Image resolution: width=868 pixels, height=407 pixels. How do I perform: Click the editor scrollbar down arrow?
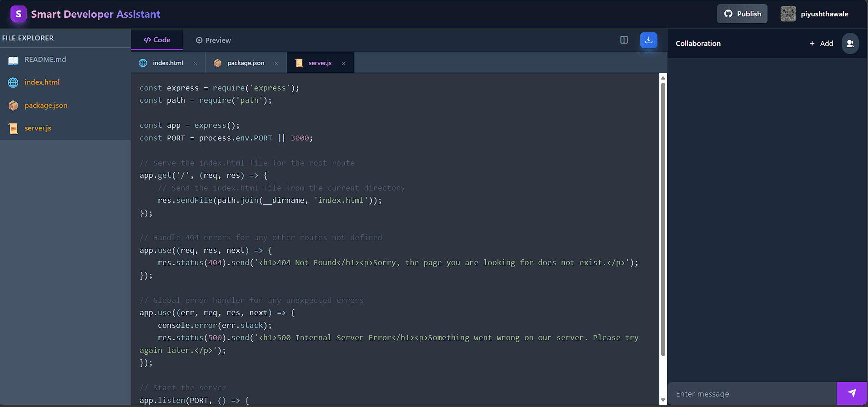pyautogui.click(x=663, y=400)
